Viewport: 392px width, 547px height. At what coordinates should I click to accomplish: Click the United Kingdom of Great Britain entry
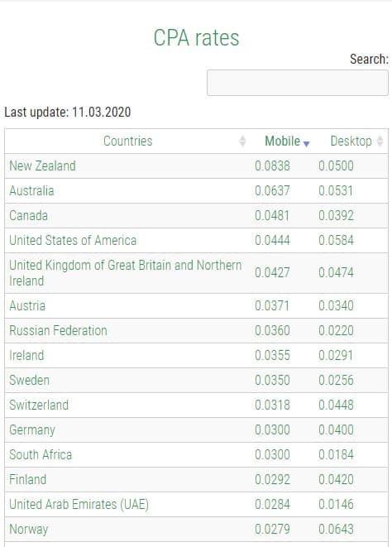[125, 273]
